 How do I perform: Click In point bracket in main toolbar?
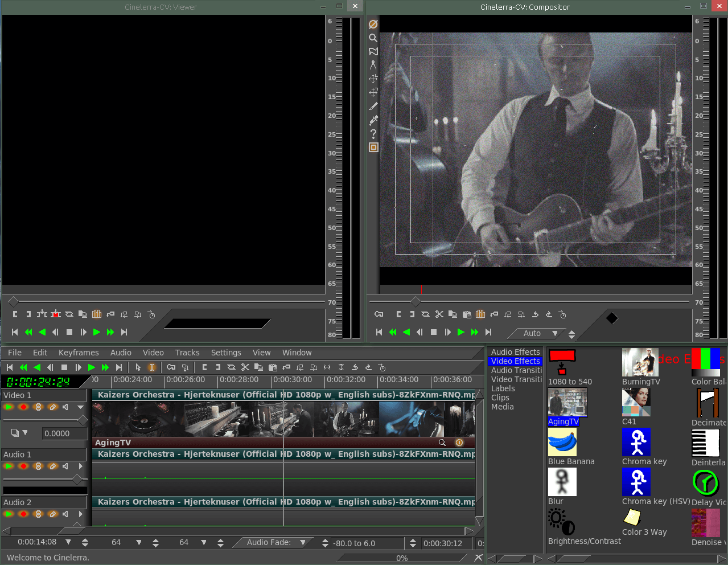click(204, 367)
